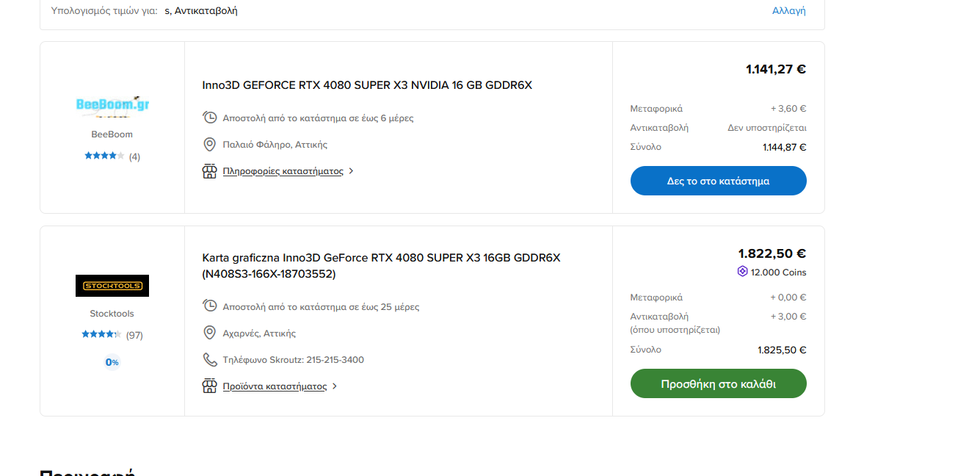Open the Προϊόντα καταστήματος link
The width and height of the screenshot is (980, 476).
click(275, 386)
